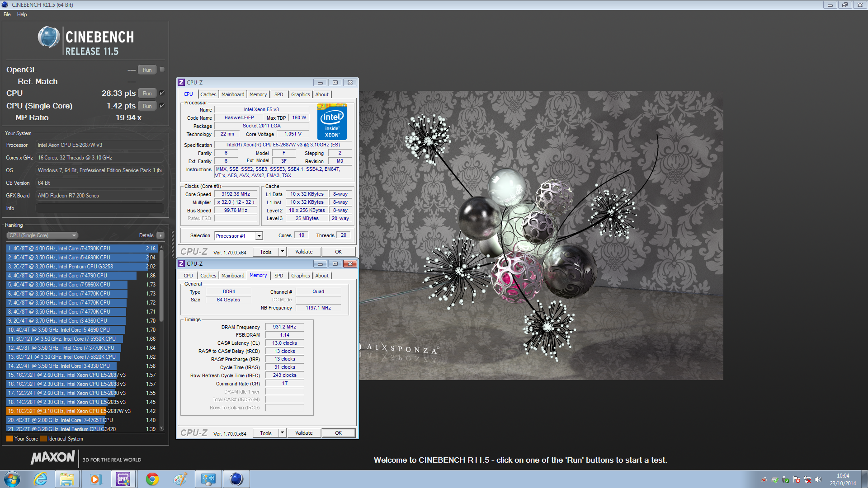868x488 pixels.
Task: Toggle the CPU (Single Core) checkbox
Action: 162,106
